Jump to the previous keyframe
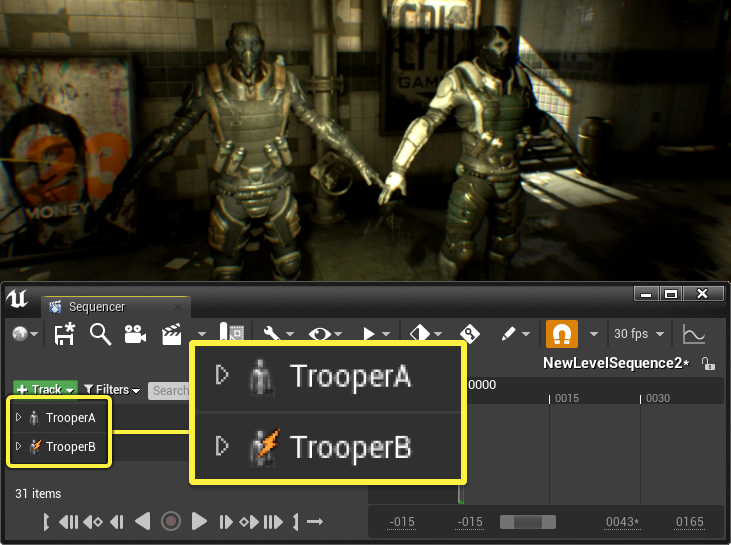 (x=93, y=522)
